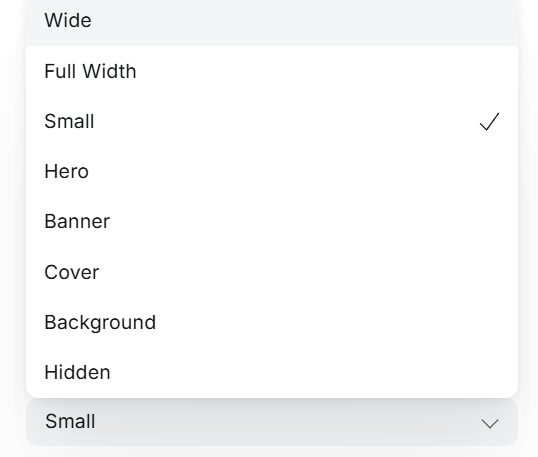Switch the selection to Cover
The width and height of the screenshot is (538, 457).
click(272, 272)
